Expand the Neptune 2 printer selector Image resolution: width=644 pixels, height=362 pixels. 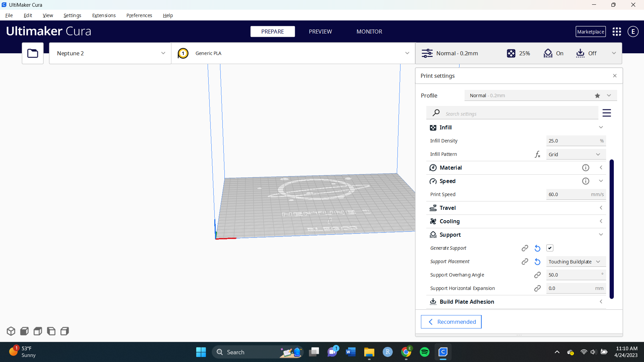click(110, 53)
